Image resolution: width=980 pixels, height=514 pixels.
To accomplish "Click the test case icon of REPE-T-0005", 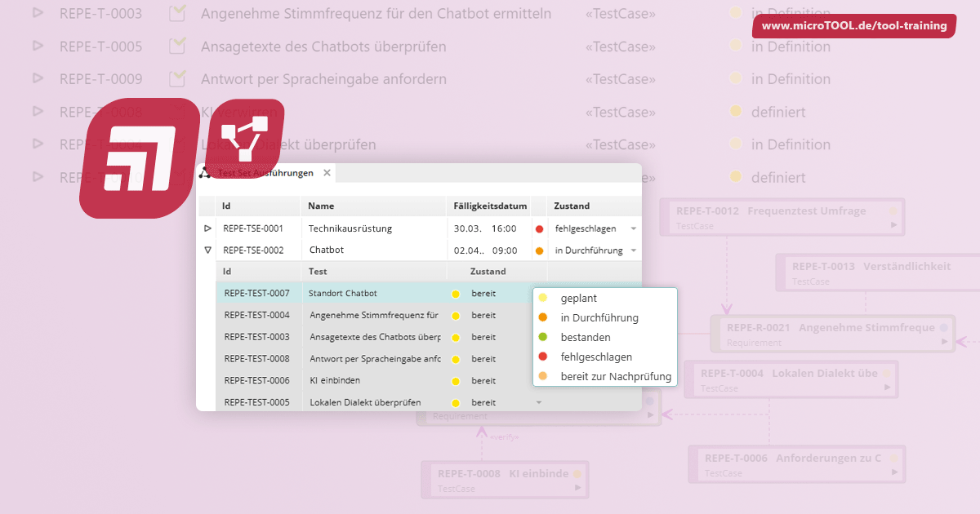I will tap(176, 46).
